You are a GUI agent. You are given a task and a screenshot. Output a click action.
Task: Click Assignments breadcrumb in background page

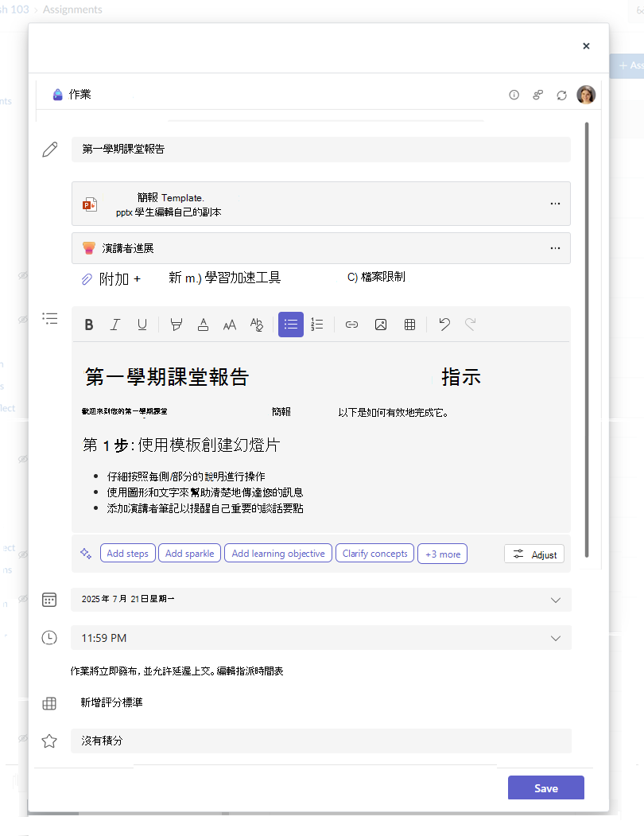[x=72, y=10]
